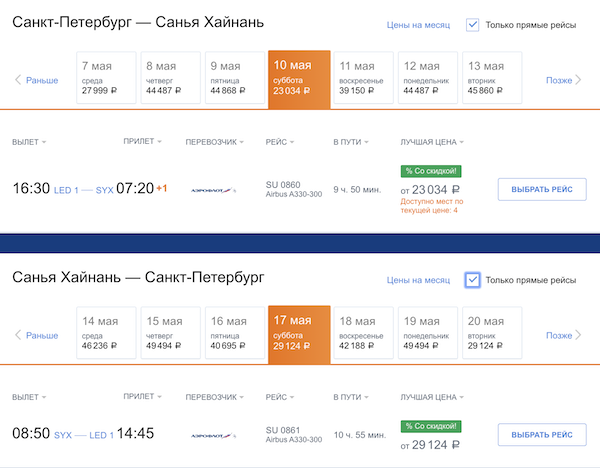
Task: Click the right arrow next to outbound Позже
Action: point(582,80)
